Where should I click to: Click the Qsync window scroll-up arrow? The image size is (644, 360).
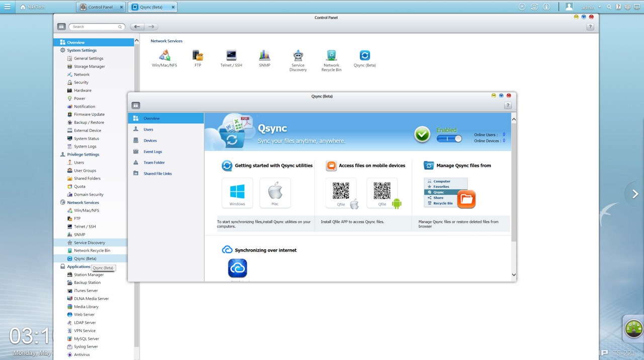[514, 119]
